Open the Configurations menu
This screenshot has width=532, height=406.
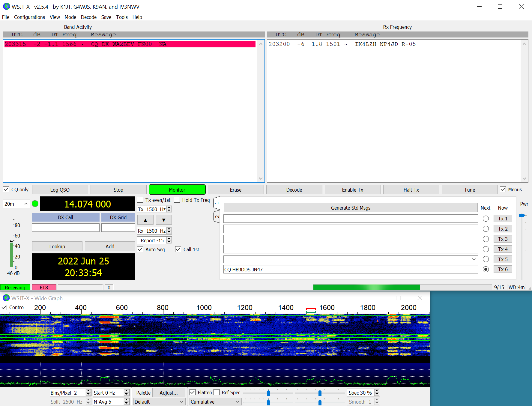pos(29,17)
